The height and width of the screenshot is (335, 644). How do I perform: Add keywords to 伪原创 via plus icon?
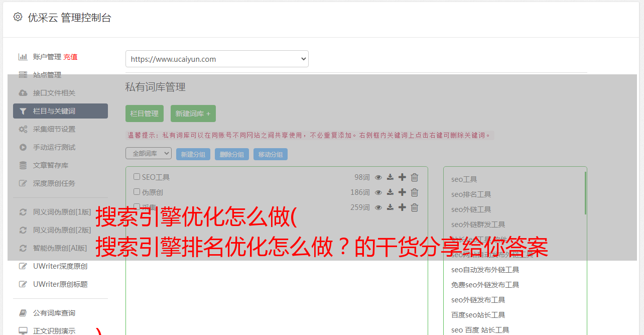(402, 192)
